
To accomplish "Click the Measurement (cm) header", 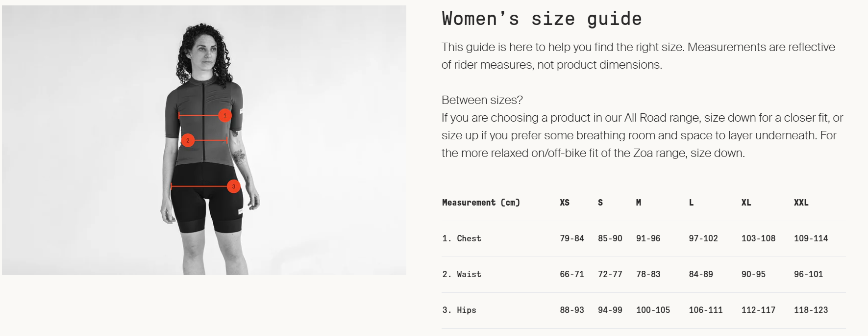I will 481,203.
